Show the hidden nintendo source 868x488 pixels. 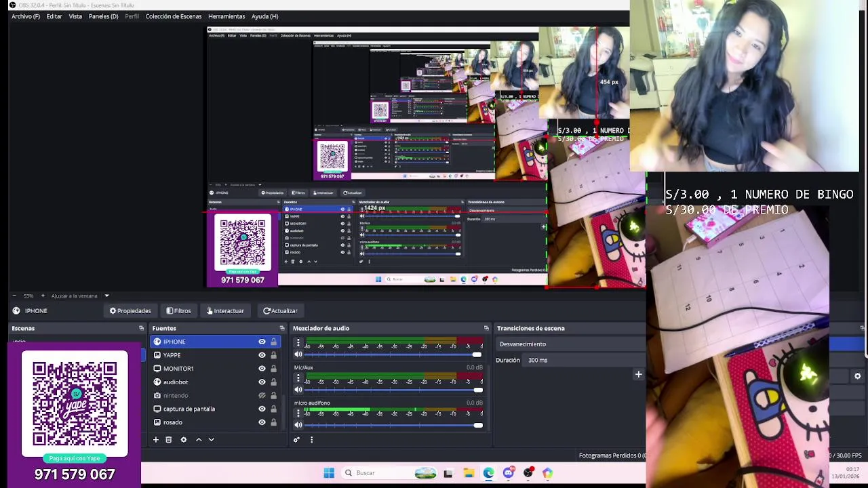[262, 396]
